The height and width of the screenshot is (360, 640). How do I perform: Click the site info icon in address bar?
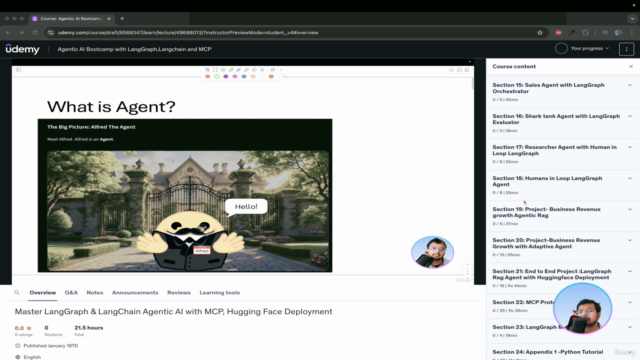pos(51,33)
